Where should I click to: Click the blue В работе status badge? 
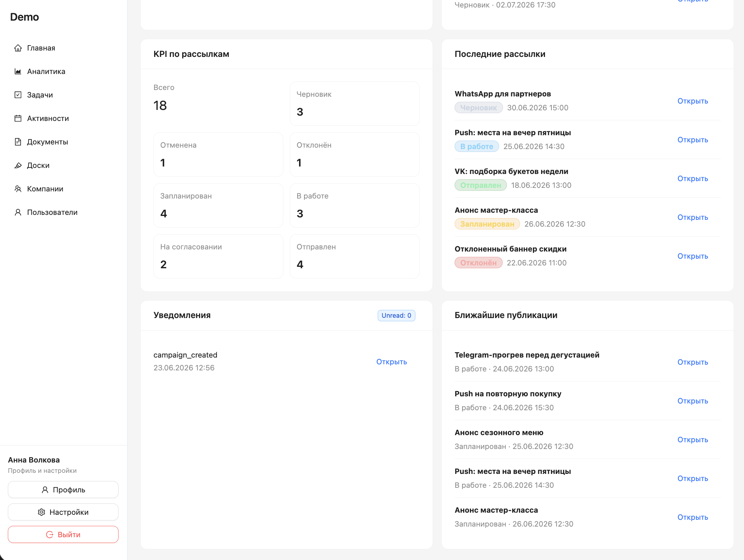coord(477,147)
